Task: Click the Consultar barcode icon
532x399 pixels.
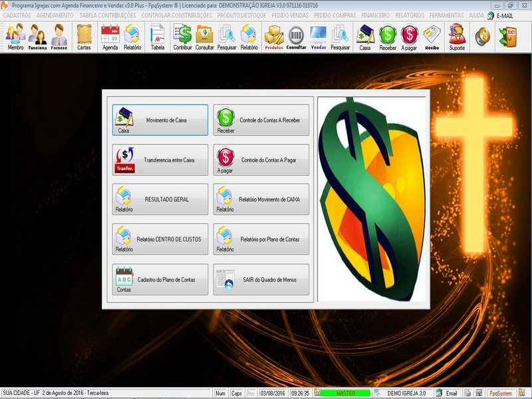Action: [297, 37]
